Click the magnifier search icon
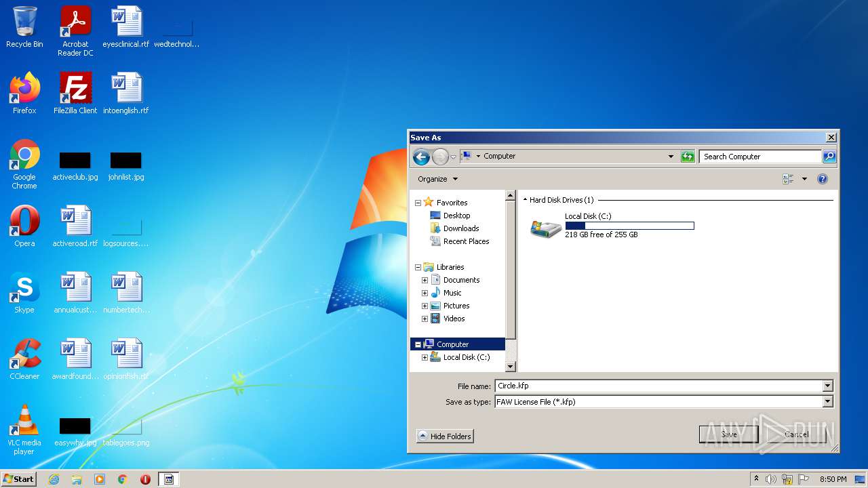 click(x=829, y=157)
